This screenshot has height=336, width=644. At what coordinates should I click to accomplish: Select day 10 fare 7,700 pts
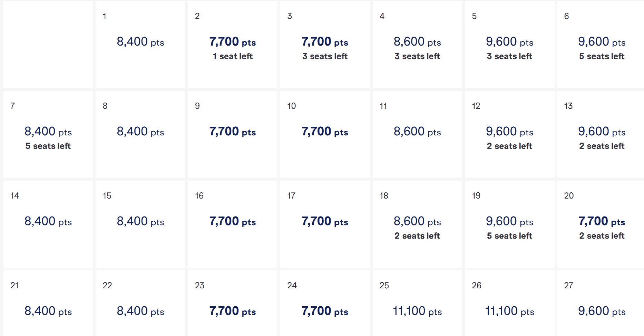coord(325,134)
